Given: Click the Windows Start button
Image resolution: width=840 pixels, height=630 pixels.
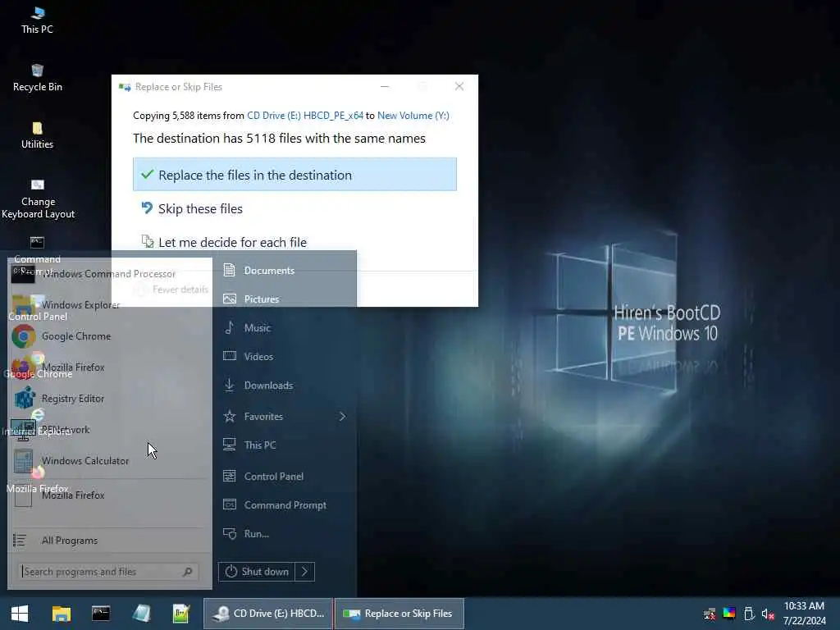Looking at the screenshot, I should point(20,614).
